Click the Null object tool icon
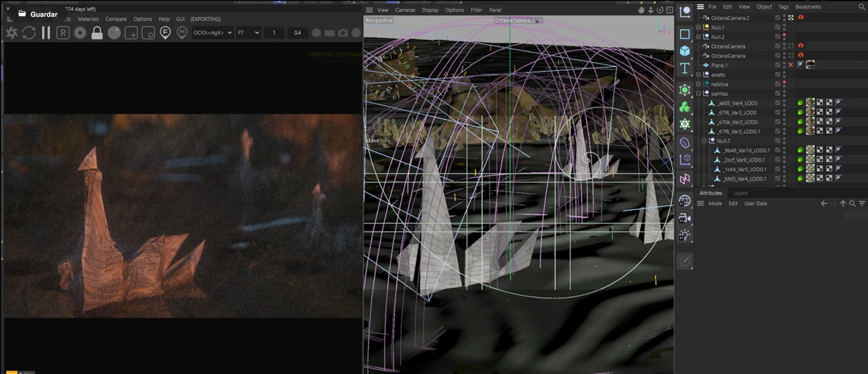868x374 pixels. tap(685, 12)
